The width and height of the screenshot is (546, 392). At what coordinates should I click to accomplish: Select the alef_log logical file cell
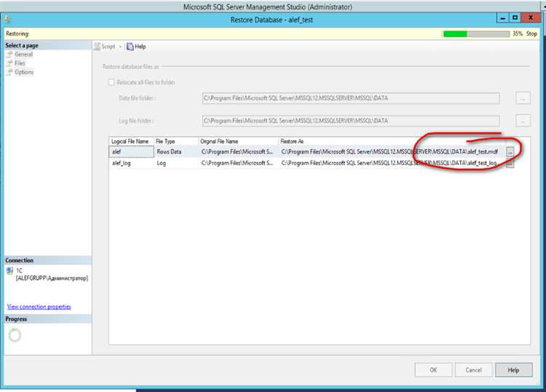(131, 163)
